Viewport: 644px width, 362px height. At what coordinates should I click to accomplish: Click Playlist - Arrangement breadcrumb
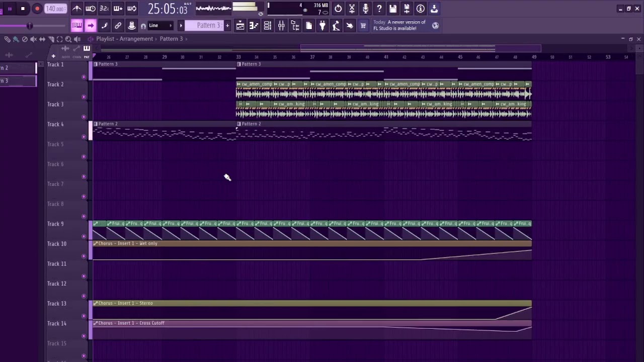coord(125,39)
